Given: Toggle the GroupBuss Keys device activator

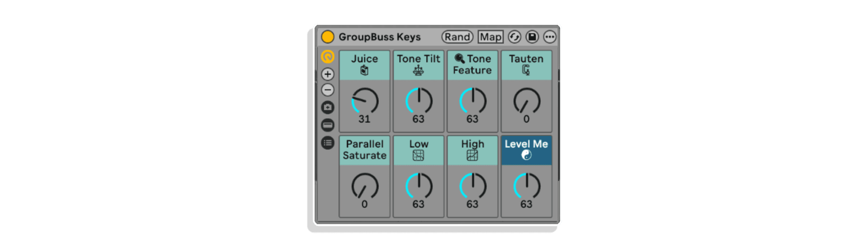Looking at the screenshot, I should tap(328, 37).
